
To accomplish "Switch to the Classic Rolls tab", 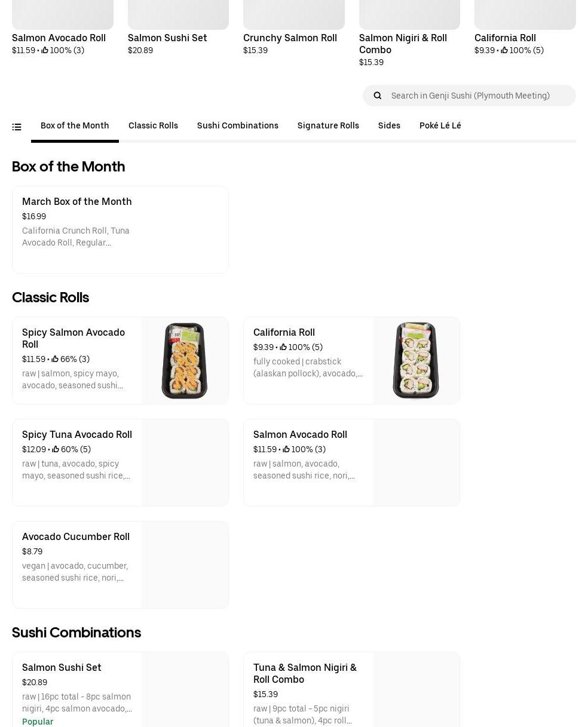I will (x=153, y=125).
